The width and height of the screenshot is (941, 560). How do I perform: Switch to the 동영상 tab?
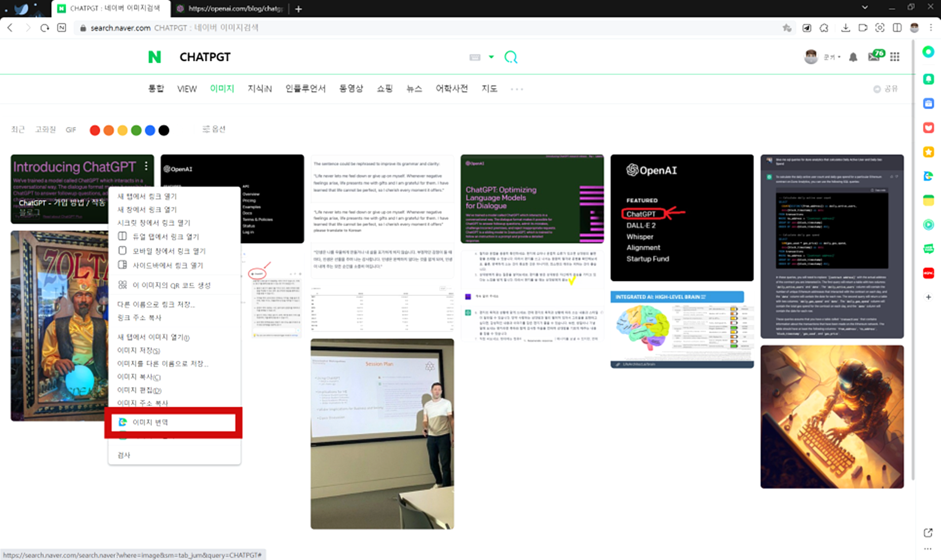click(x=351, y=89)
